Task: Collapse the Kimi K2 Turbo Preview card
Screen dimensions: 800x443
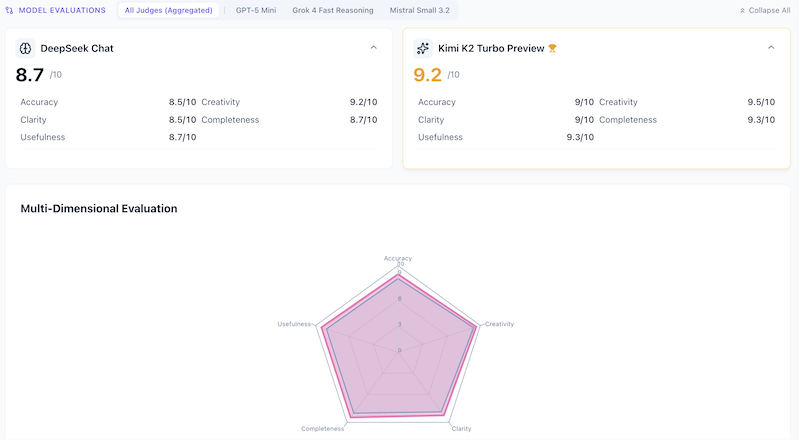Action: click(x=771, y=47)
